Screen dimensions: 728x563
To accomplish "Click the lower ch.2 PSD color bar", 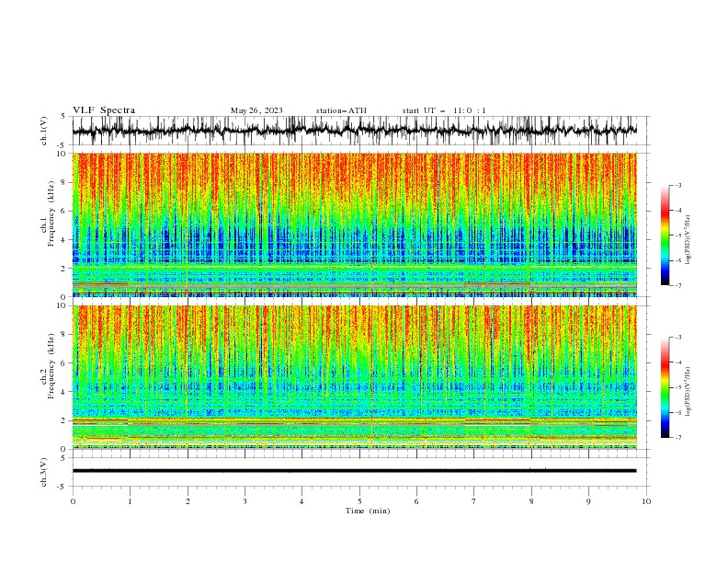I will (665, 387).
